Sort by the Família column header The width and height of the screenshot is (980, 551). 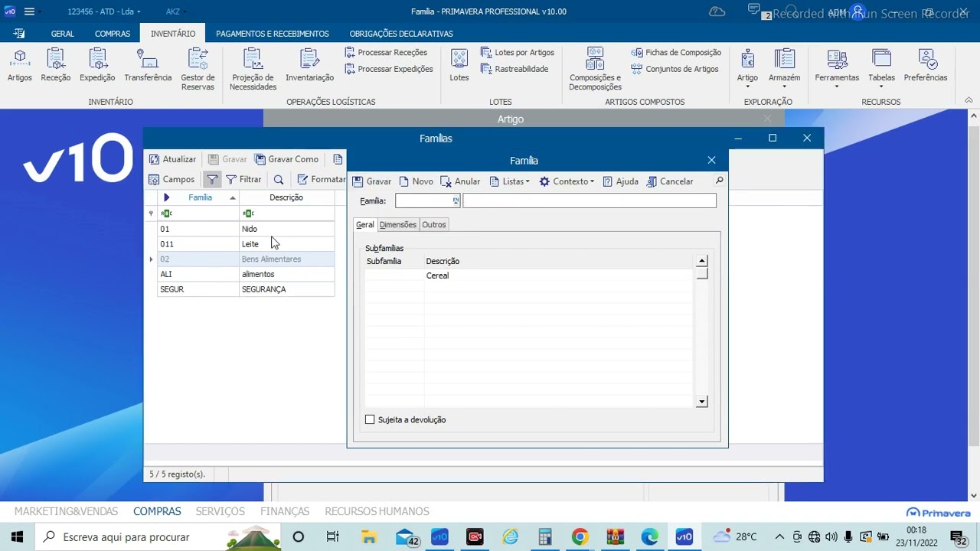[x=200, y=197]
